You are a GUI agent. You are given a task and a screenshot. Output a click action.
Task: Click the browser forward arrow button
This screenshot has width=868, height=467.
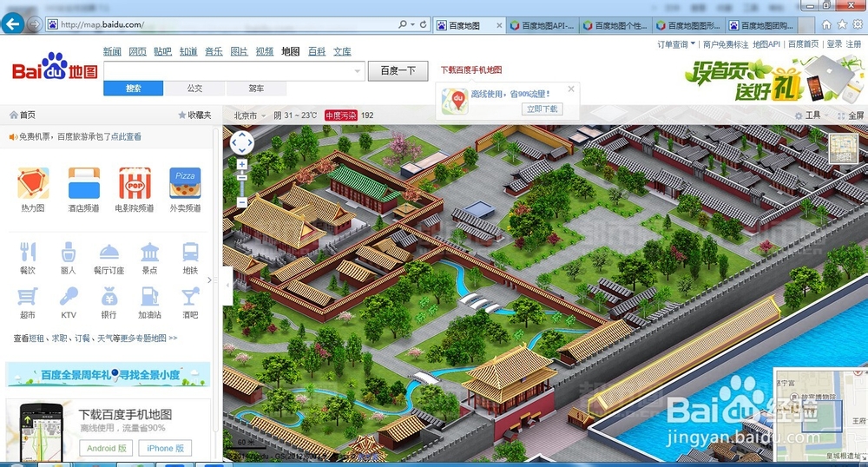[35, 24]
